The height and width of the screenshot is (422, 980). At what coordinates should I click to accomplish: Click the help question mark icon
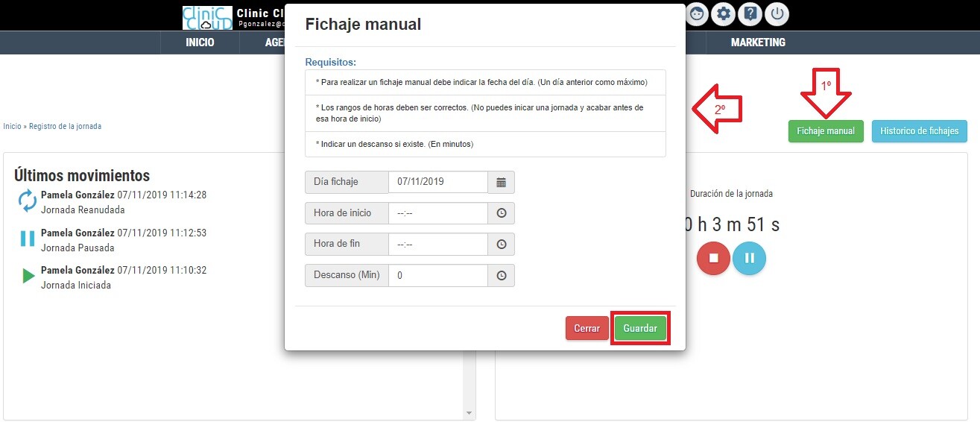tap(750, 14)
